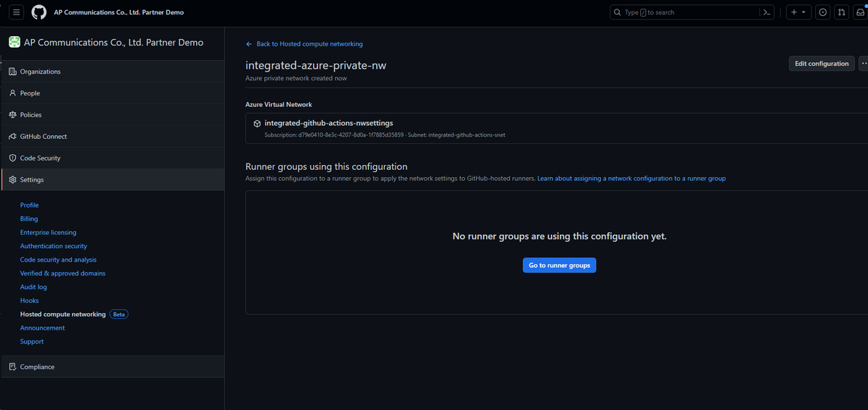Click the enterprise avatar next to sidebar title
The height and width of the screenshot is (410, 868).
[x=14, y=43]
